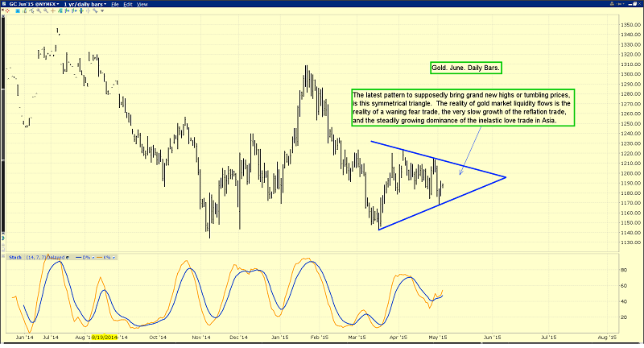Click the orange K% line color swatch
The image size is (644, 348).
[99, 258]
